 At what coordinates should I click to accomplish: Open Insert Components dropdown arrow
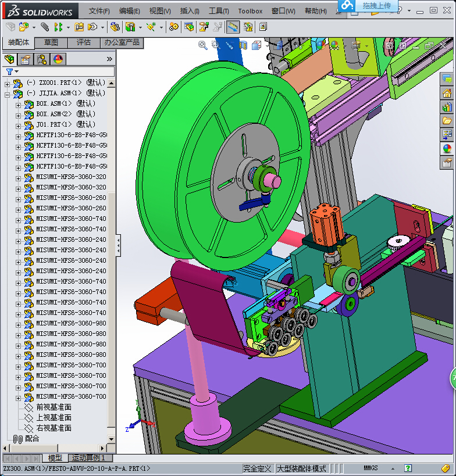[x=34, y=27]
